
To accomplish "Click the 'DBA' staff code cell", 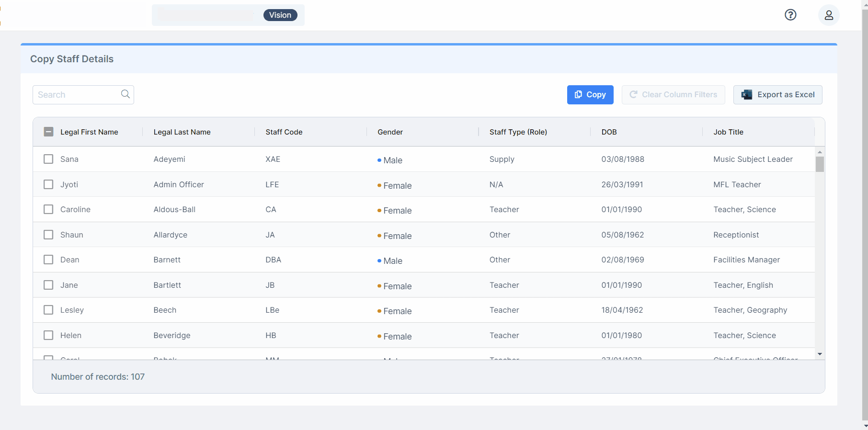I will [x=274, y=260].
